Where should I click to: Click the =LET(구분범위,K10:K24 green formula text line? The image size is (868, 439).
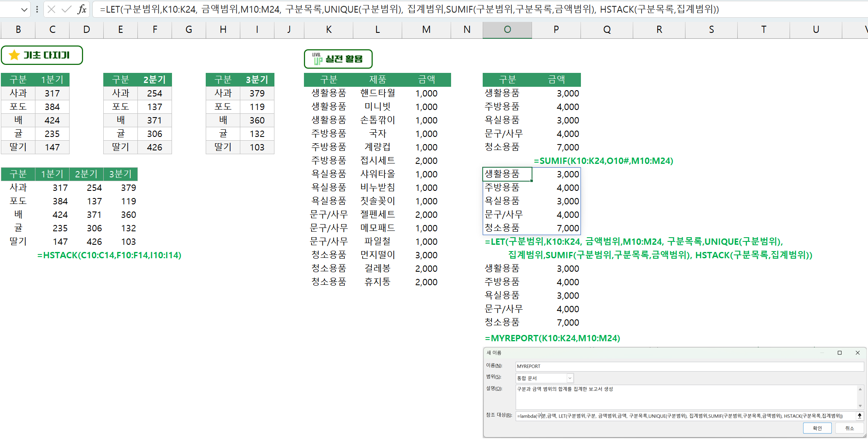click(634, 242)
